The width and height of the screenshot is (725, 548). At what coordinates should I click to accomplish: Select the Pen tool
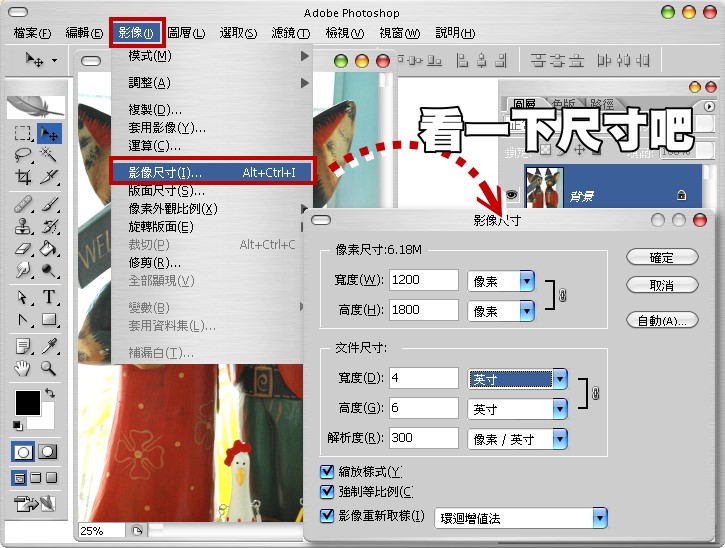pos(22,320)
